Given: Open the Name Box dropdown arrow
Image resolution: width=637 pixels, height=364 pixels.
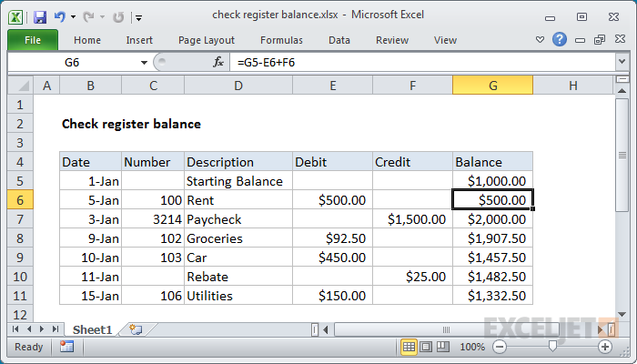Looking at the screenshot, I should point(144,63).
